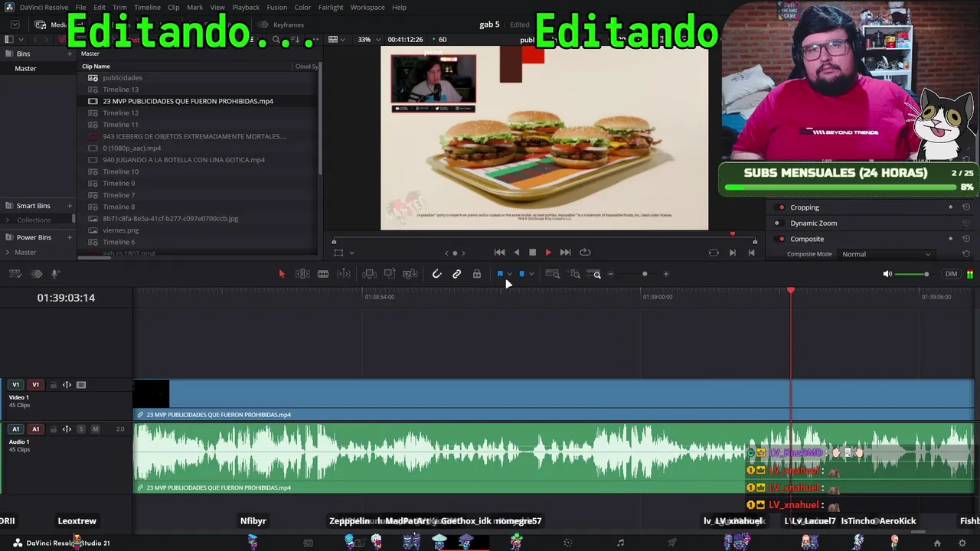
Task: Jump to last frame in viewer
Action: coord(565,253)
